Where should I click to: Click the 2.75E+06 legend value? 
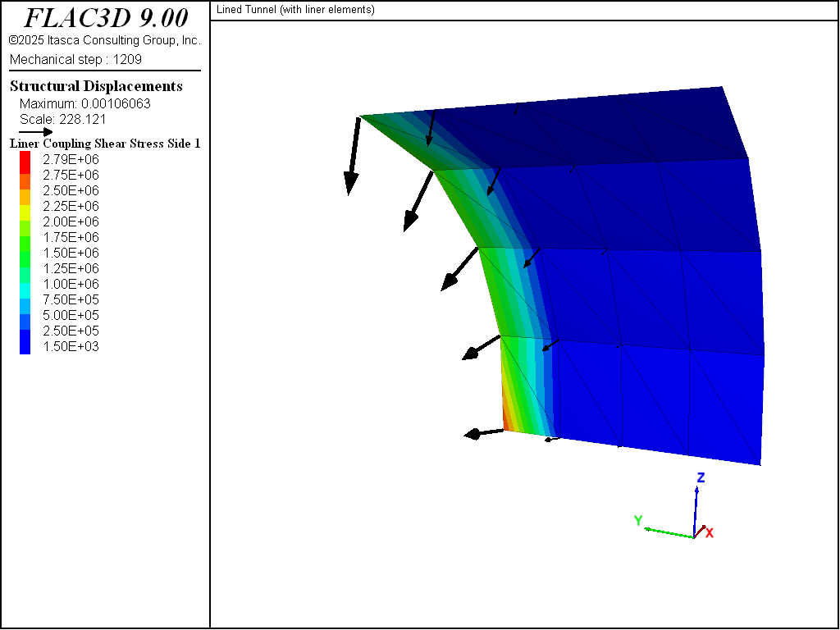pyautogui.click(x=71, y=175)
